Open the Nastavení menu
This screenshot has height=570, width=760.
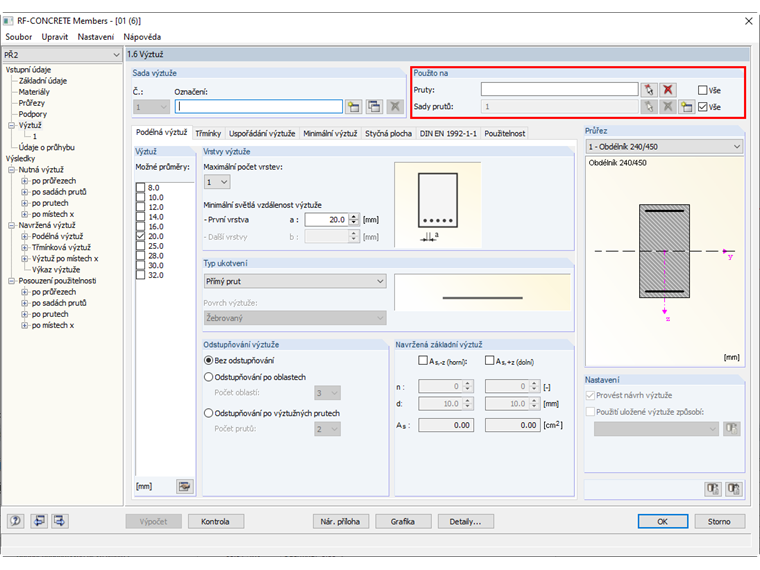[95, 37]
